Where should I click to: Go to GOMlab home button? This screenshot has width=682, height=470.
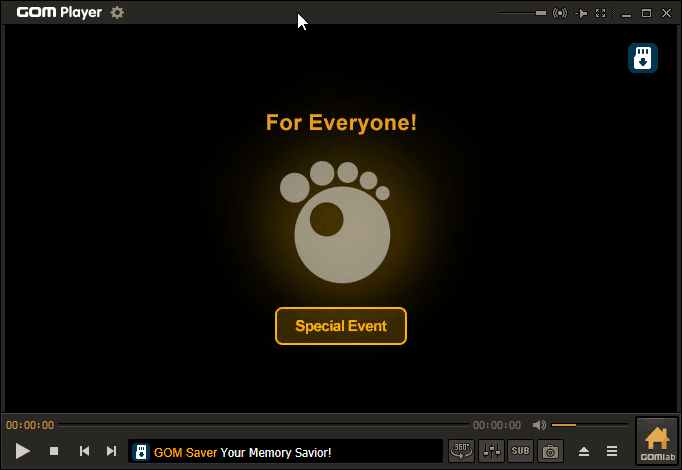point(657,441)
